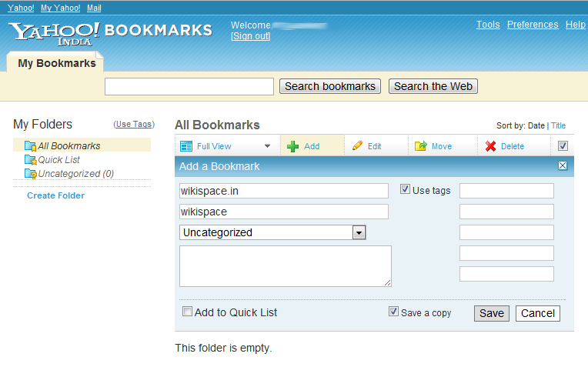This screenshot has height=387, width=588.
Task: Uncheck the Use tags checkbox
Action: pos(405,189)
